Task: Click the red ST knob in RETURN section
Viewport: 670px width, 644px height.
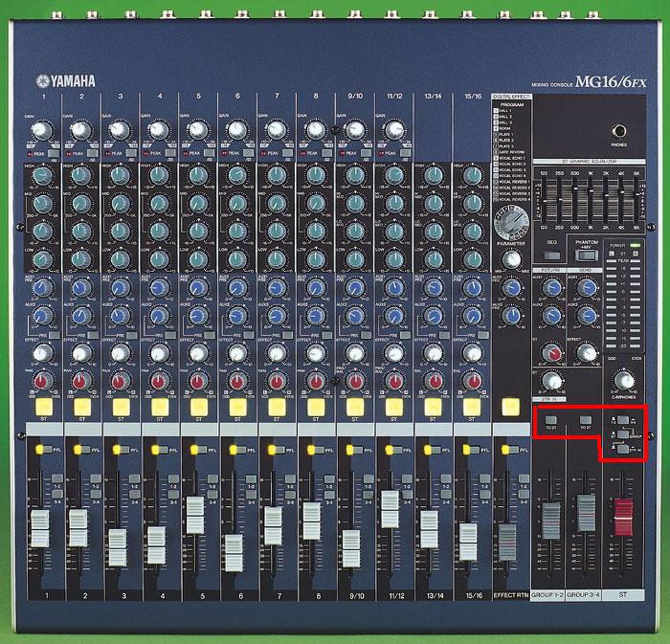Action: point(552,353)
